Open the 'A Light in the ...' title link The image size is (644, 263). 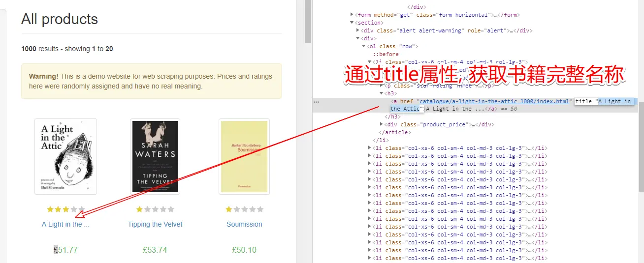pyautogui.click(x=65, y=224)
